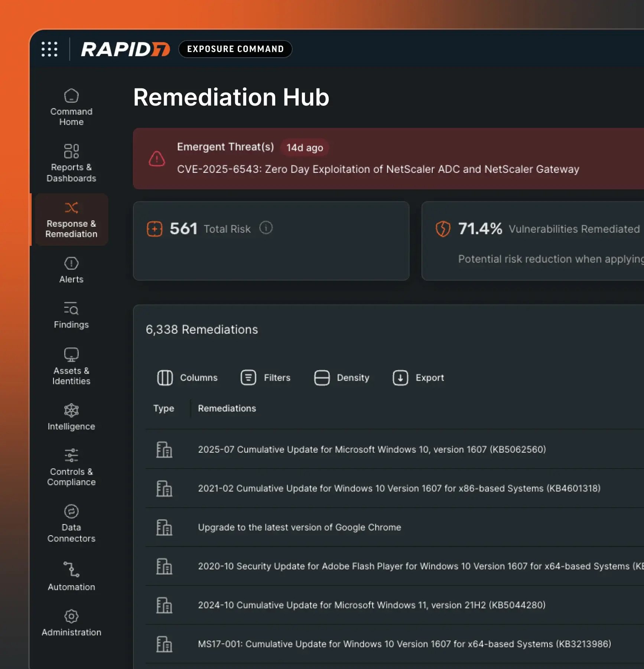This screenshot has height=669, width=644.
Task: Click type icon for Google Chrome row
Action: click(164, 527)
